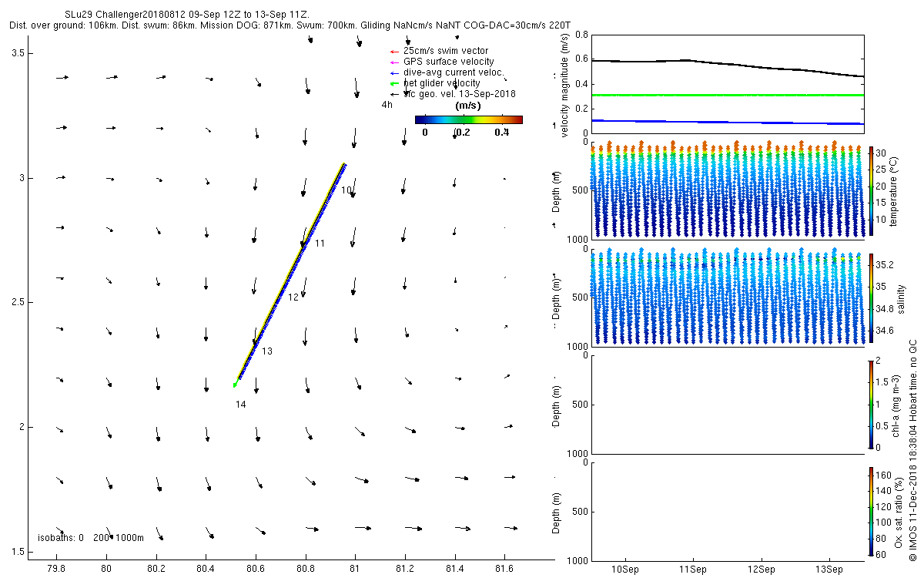This screenshot has width=924, height=578.
Task: Click the blue dive-avg current velocity legend arrow
Action: [393, 72]
